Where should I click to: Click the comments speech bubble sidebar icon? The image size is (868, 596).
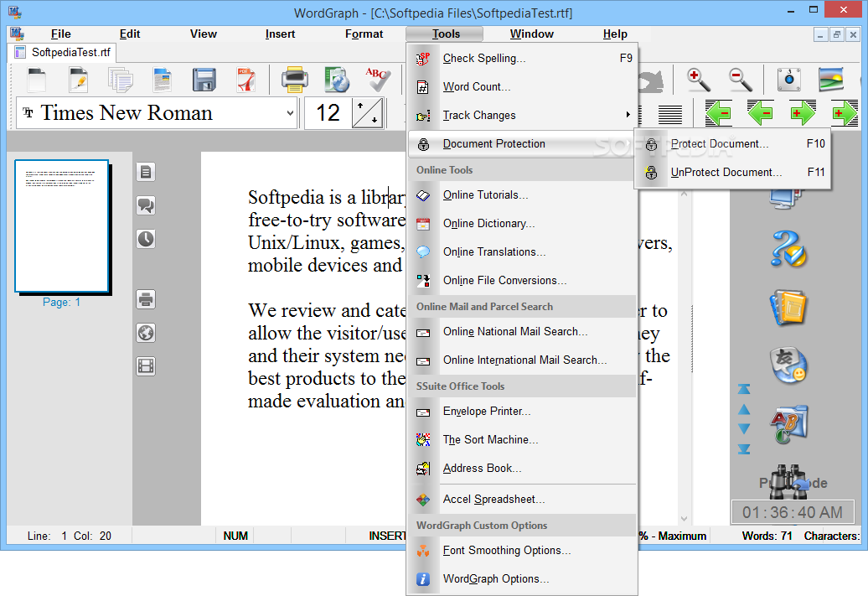click(146, 205)
